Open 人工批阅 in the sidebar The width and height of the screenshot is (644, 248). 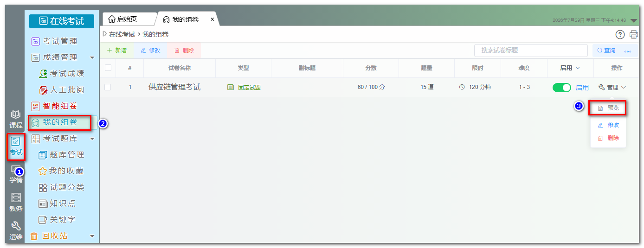click(x=61, y=90)
